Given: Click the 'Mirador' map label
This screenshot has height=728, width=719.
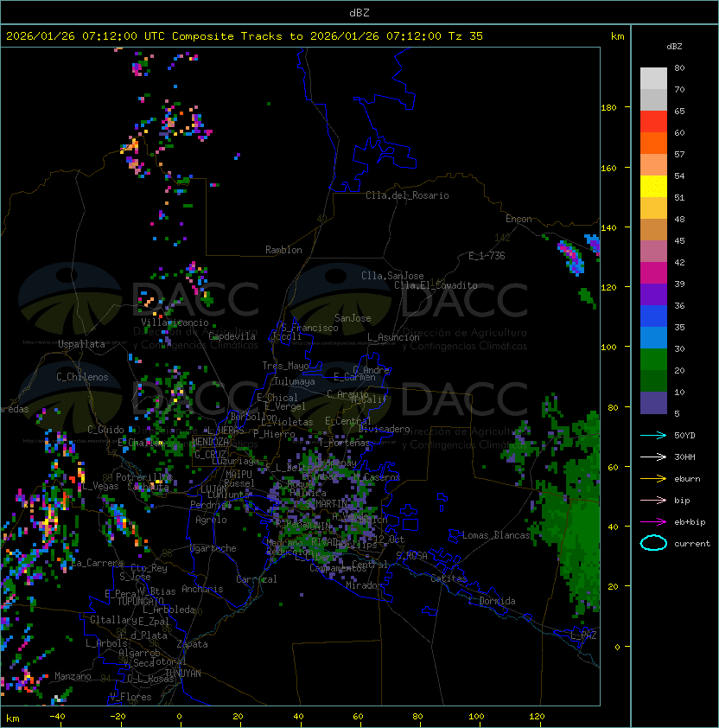Looking at the screenshot, I should coord(364,585).
